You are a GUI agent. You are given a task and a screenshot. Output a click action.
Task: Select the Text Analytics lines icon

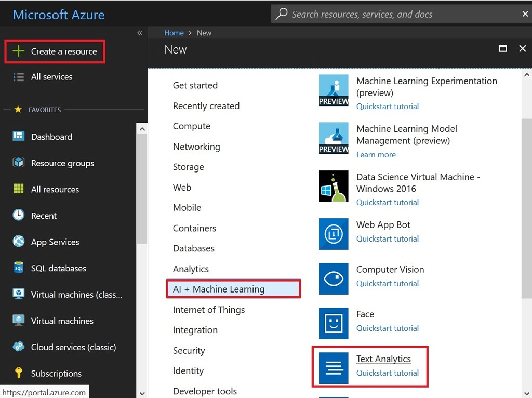pyautogui.click(x=334, y=368)
